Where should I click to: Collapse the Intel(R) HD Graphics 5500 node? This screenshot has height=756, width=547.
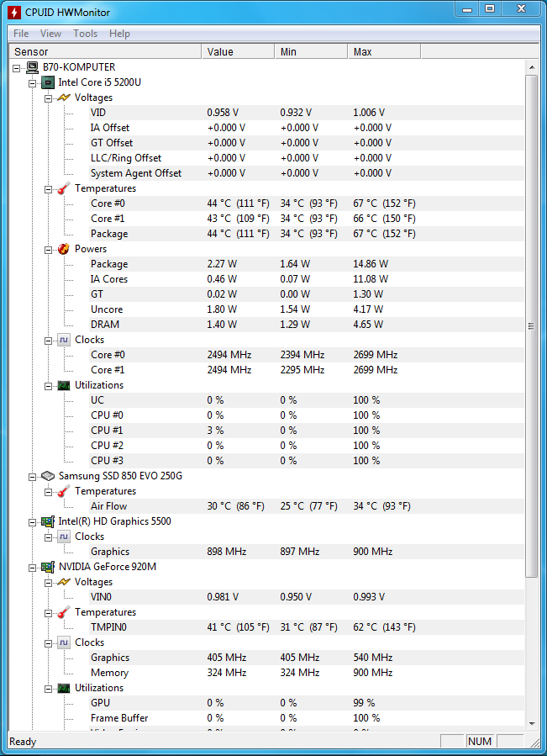pyautogui.click(x=32, y=522)
